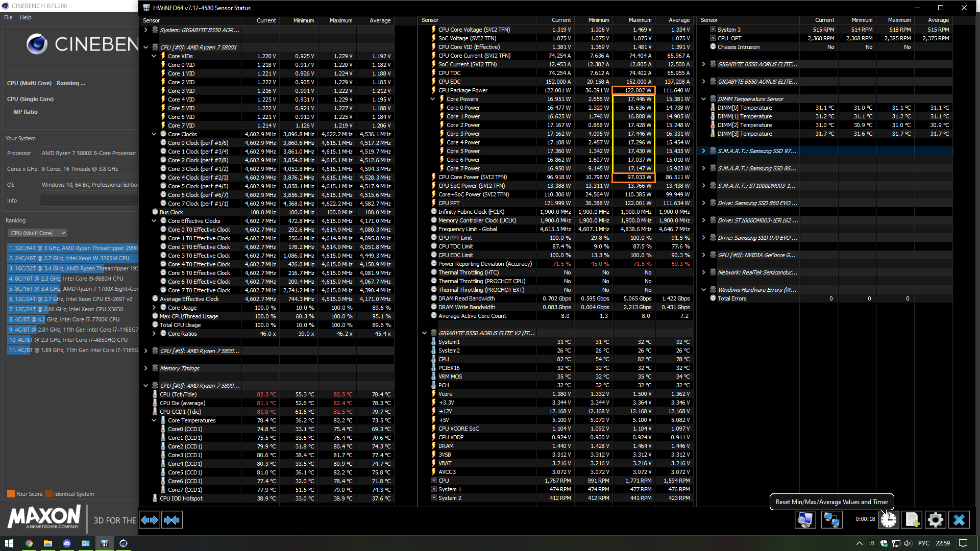The width and height of the screenshot is (980, 551).
Task: Click the CPU (Single Core) test label
Action: (30, 99)
